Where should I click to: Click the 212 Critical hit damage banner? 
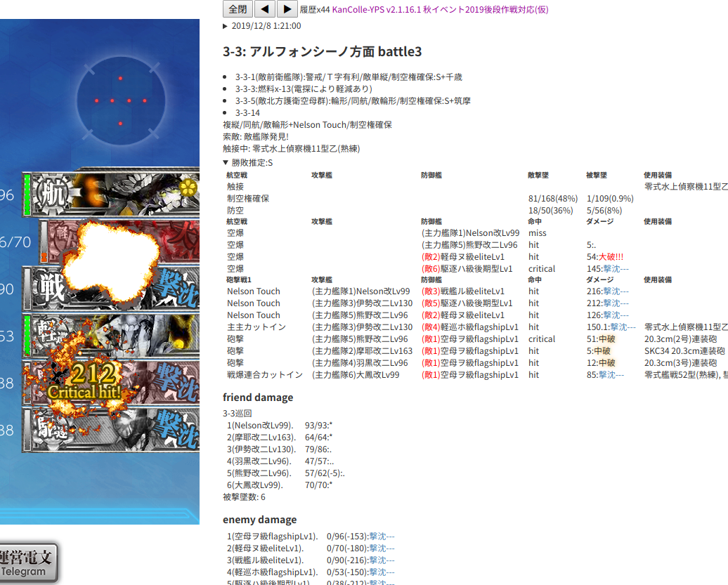[85, 382]
